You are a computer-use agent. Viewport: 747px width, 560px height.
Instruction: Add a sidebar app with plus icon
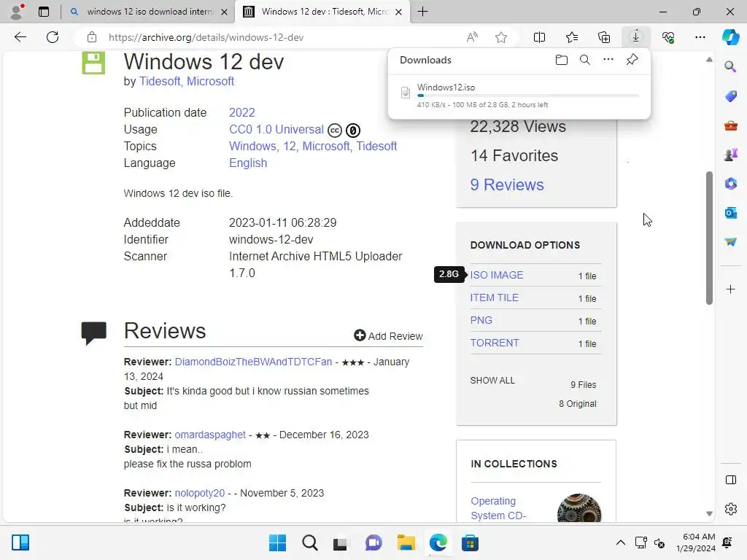730,289
